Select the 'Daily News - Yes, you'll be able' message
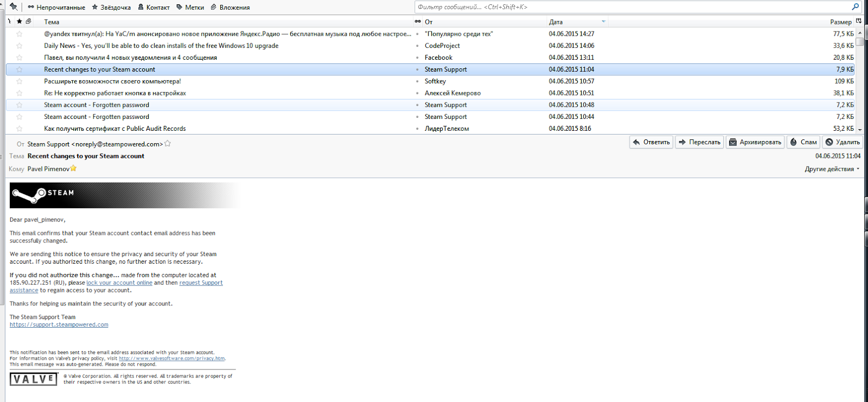The height and width of the screenshot is (402, 868). point(430,46)
